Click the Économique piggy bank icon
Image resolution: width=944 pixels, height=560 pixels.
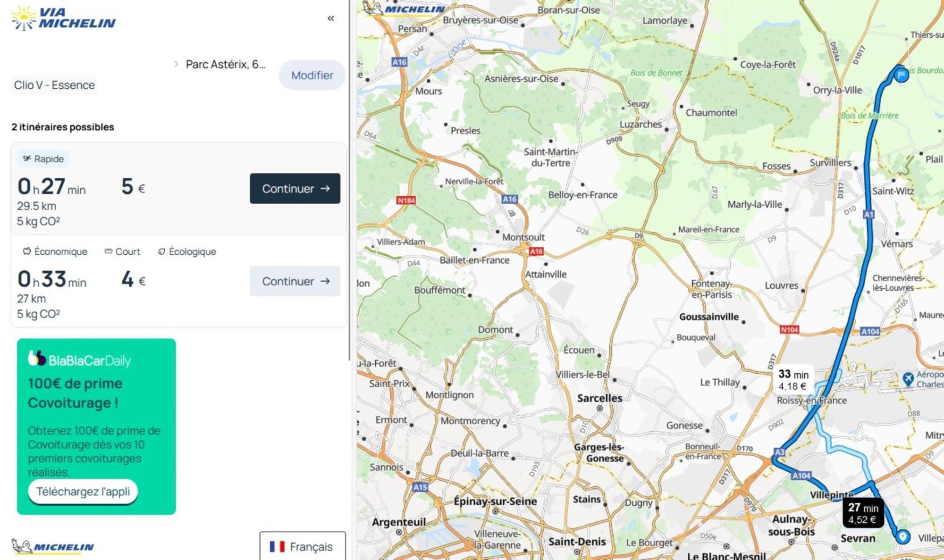coord(27,251)
